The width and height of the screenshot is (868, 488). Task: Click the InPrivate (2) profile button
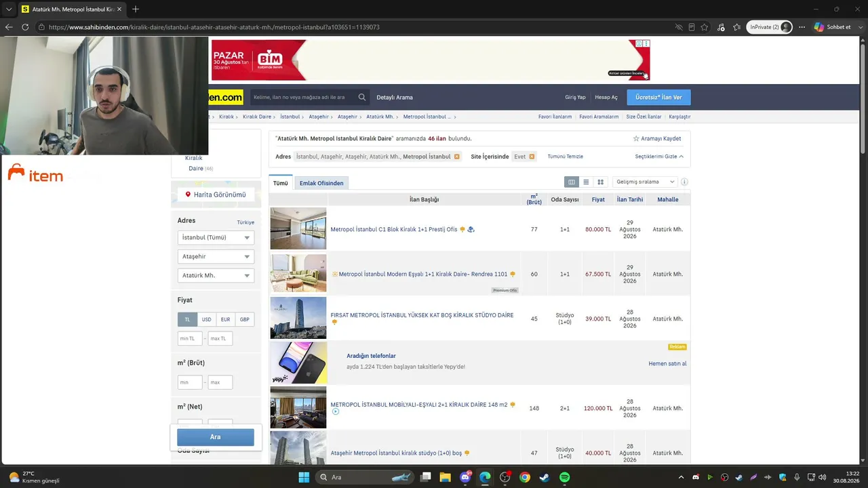pos(770,27)
